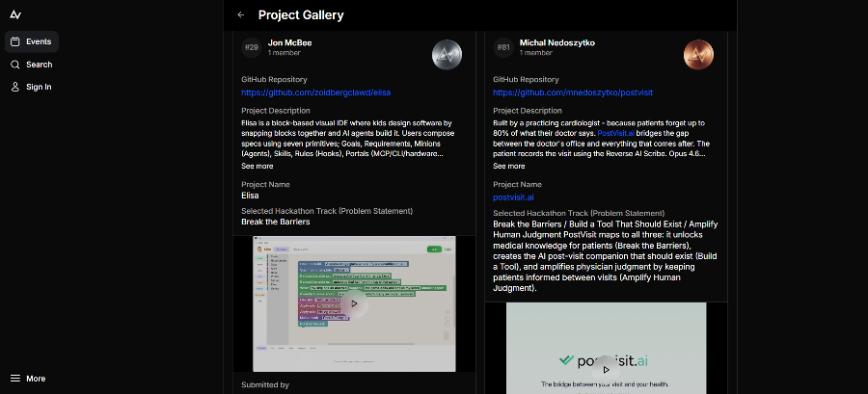Expand PostVisit description with See more
The height and width of the screenshot is (394, 868).
point(508,166)
